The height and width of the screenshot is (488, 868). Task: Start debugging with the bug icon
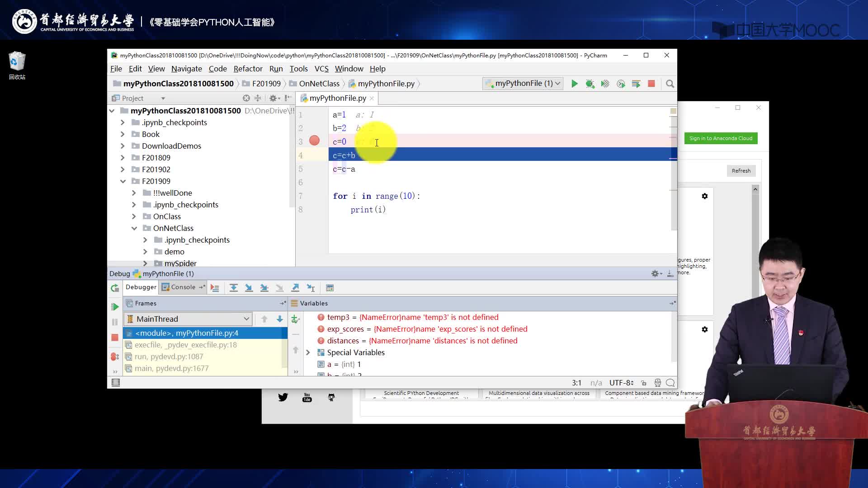coord(590,84)
